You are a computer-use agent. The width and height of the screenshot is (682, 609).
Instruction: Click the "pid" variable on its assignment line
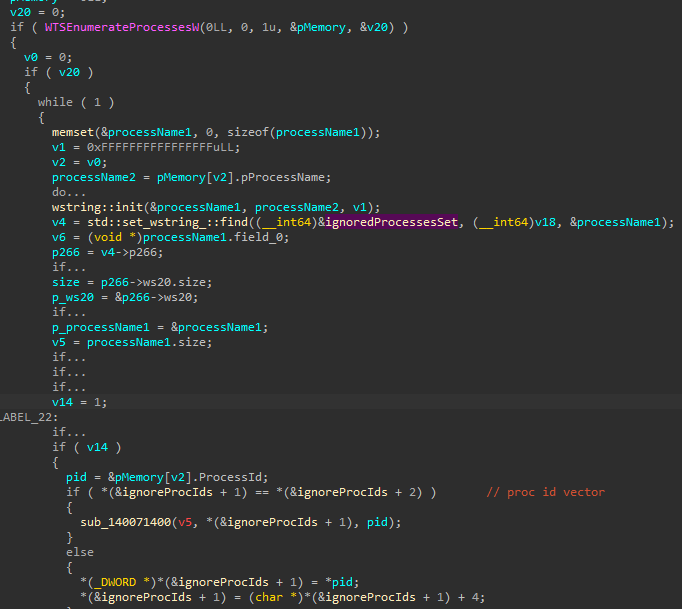coord(76,477)
